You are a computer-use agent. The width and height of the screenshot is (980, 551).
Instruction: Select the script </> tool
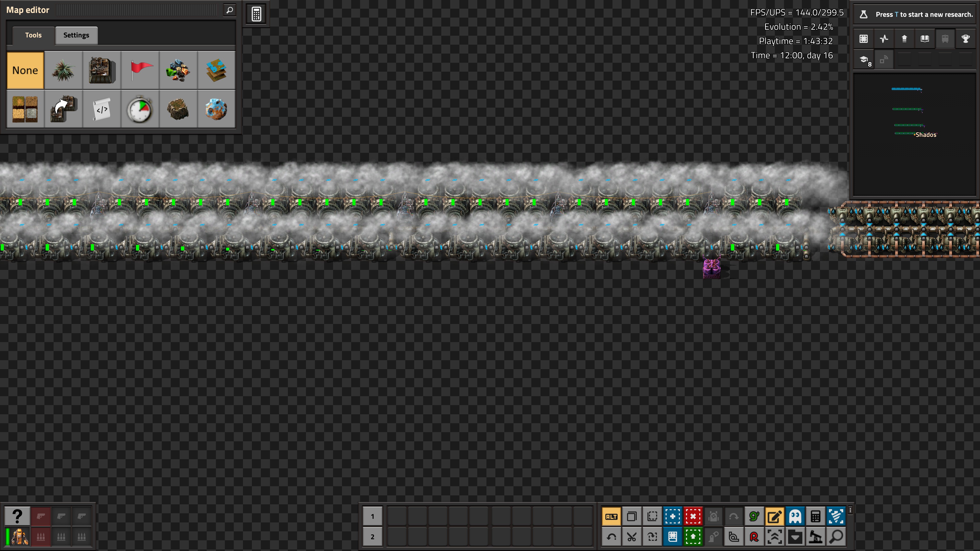point(102,109)
